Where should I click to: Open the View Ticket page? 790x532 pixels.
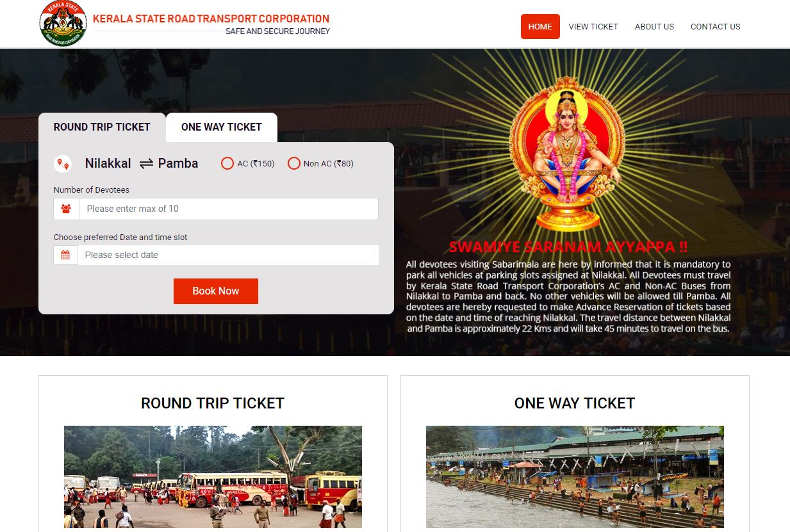click(593, 27)
